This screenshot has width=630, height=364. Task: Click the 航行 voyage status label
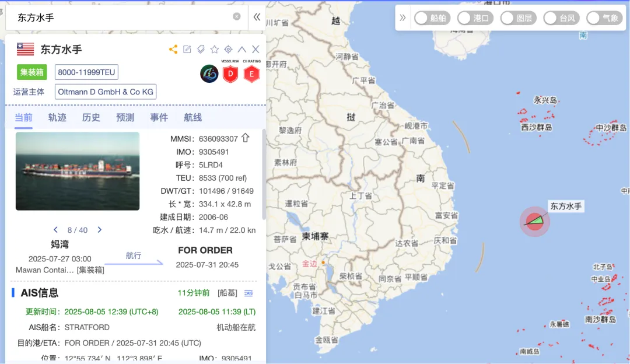click(x=134, y=256)
